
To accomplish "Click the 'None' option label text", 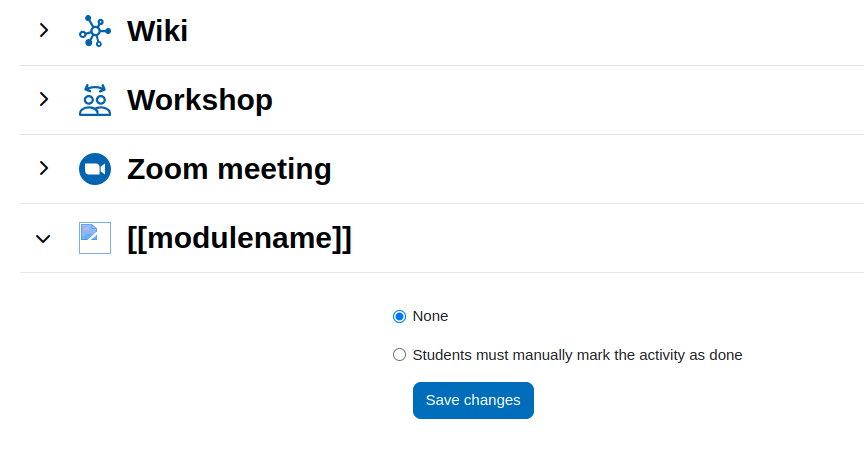I will point(430,316).
